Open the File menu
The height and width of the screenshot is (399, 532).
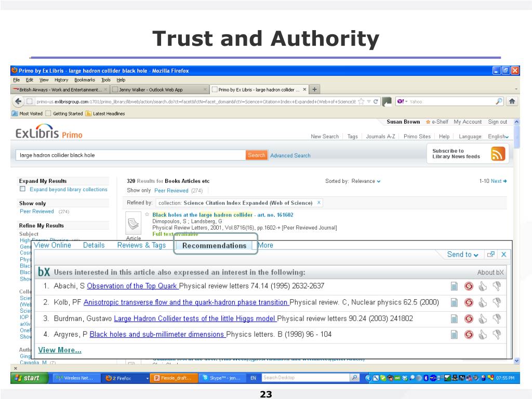coord(17,80)
